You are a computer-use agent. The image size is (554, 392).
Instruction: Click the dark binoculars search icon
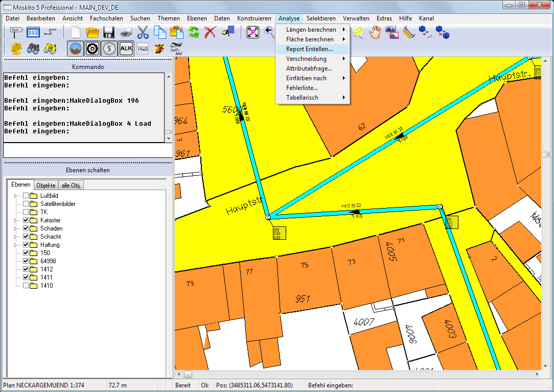coord(33,49)
